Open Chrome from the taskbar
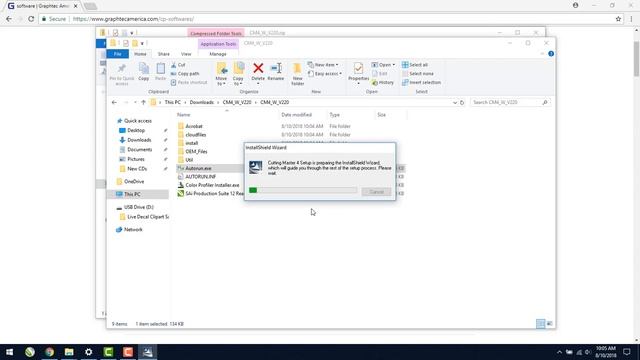The width and height of the screenshot is (640, 360). pyautogui.click(x=49, y=352)
